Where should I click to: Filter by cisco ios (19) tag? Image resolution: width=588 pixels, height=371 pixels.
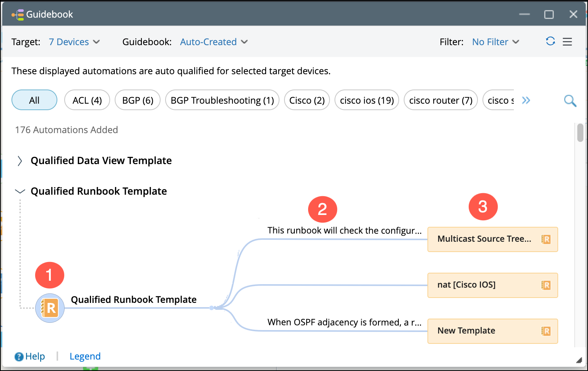tap(367, 100)
